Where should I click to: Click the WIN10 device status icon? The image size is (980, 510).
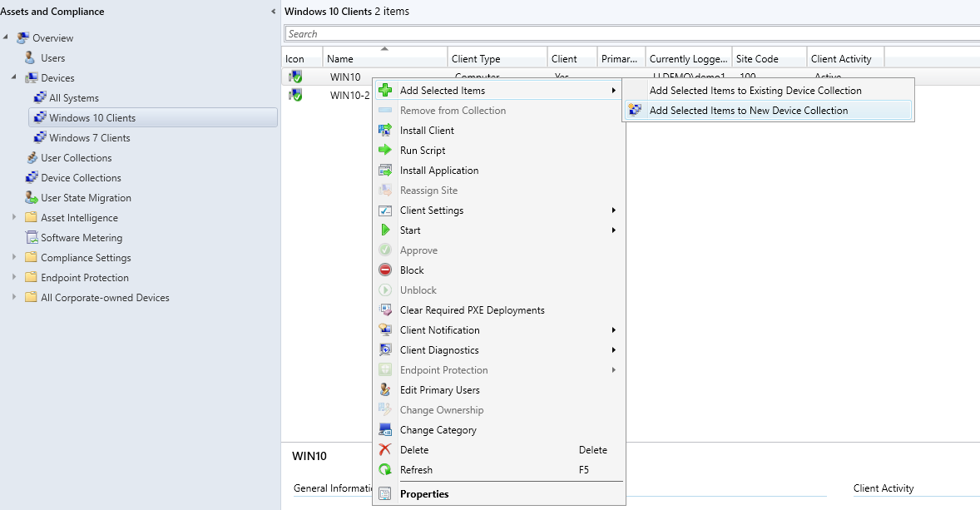295,77
